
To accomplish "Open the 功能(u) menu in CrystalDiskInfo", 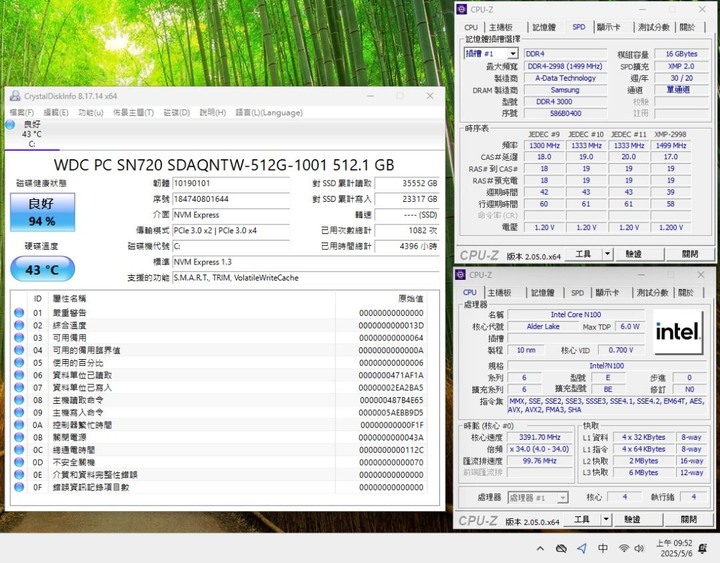I will click(91, 113).
